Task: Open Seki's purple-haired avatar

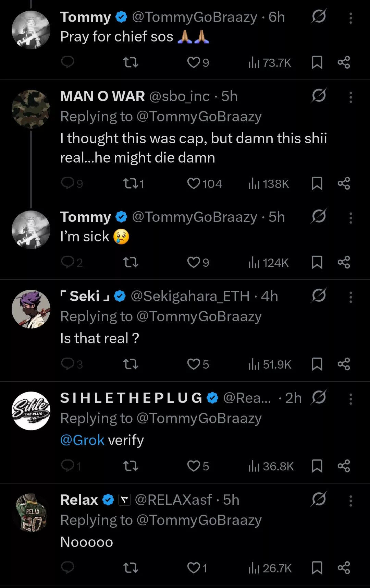Action: 31,309
